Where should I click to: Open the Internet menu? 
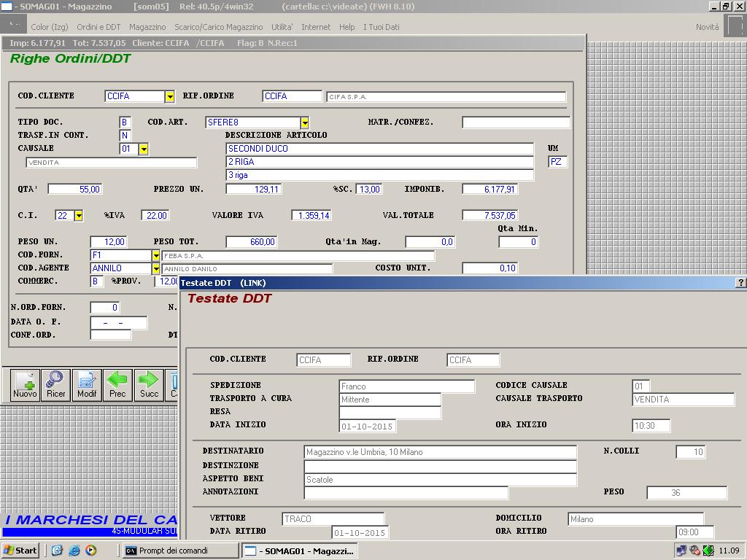pyautogui.click(x=316, y=27)
